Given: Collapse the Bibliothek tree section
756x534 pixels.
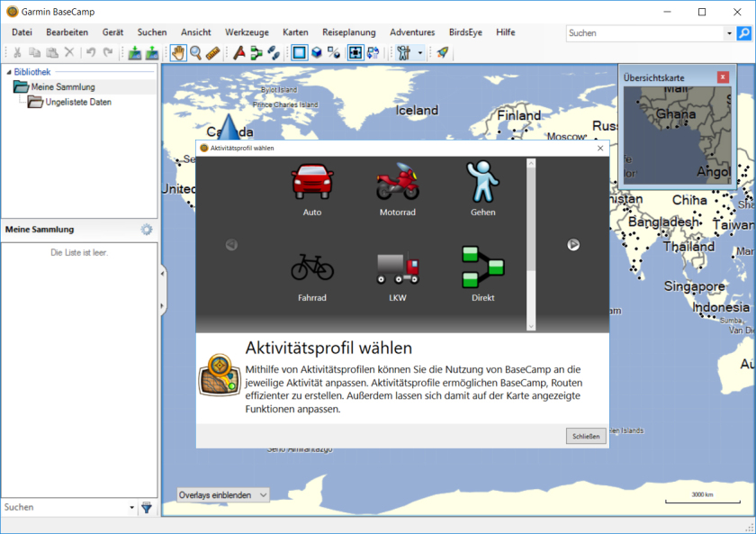Looking at the screenshot, I should pos(9,72).
